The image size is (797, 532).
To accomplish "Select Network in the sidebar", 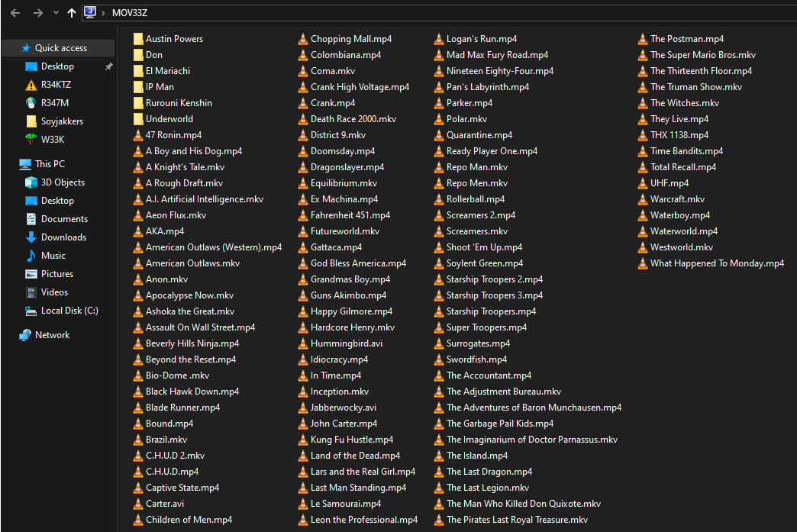I will point(53,334).
